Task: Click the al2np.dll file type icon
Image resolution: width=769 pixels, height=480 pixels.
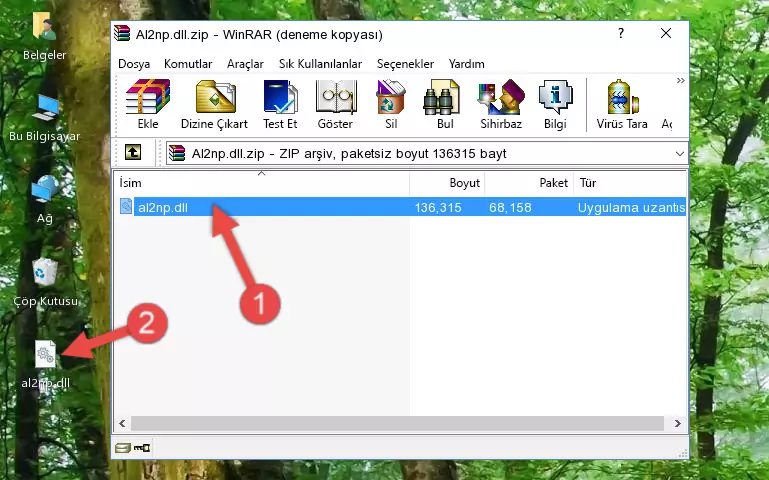Action: [126, 206]
